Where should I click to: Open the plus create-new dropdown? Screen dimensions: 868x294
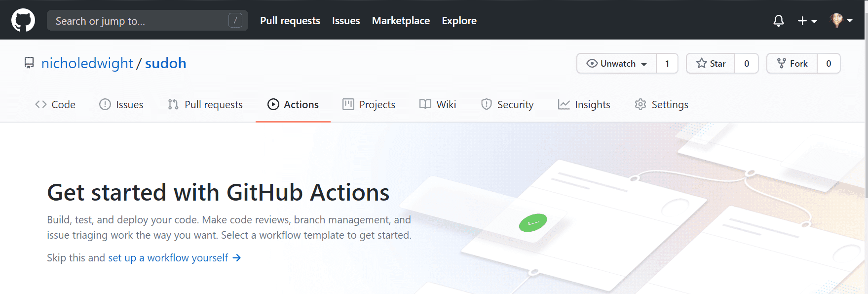pos(807,21)
